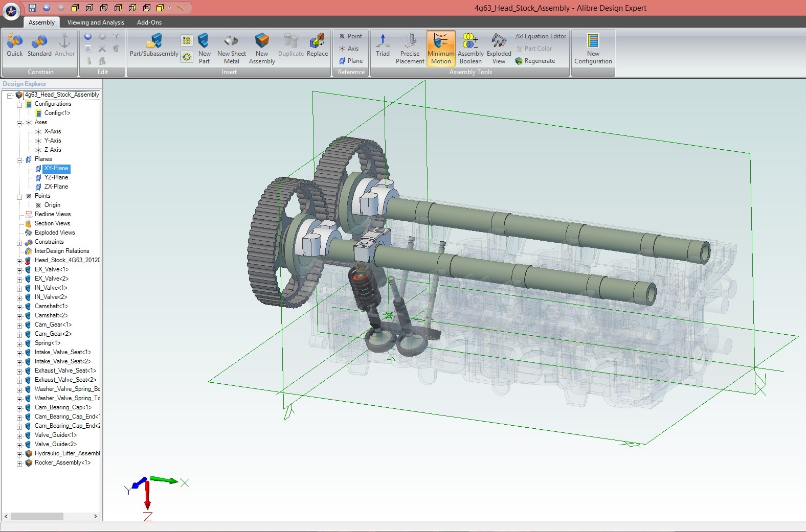806x532 pixels.
Task: Activate the Triad tool
Action: (383, 45)
